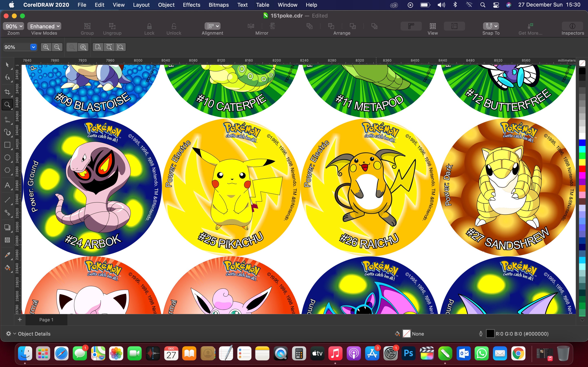Viewport: 588px width, 367px height.
Task: Open the zoom level dropdown
Action: coord(33,47)
